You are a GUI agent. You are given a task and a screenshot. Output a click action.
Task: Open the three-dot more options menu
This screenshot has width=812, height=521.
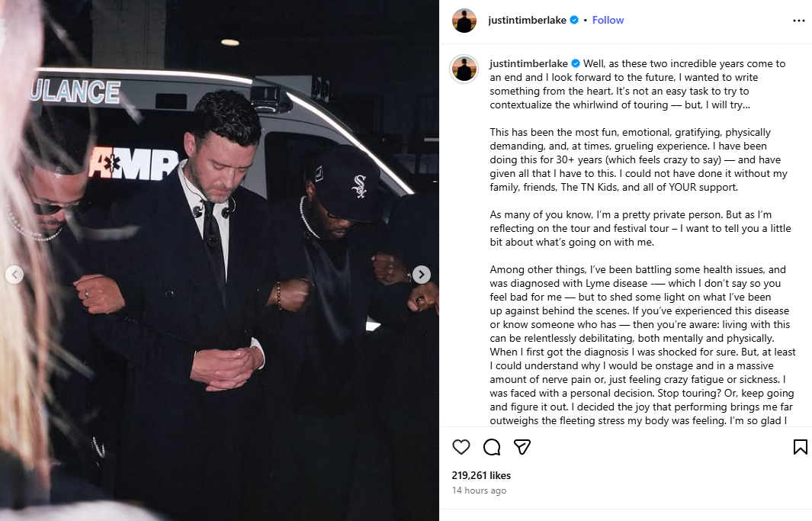[798, 21]
